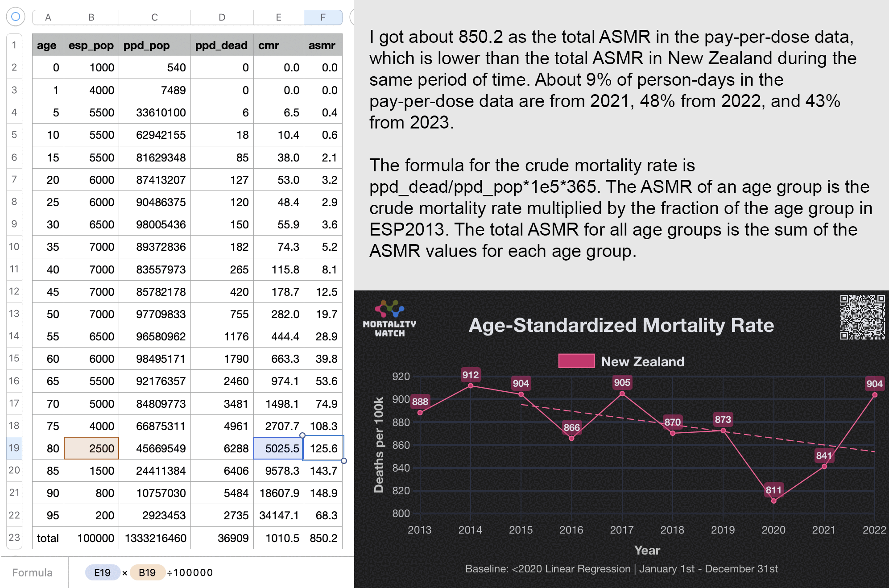889x588 pixels.
Task: Click the New Zealand pink color swatch
Action: coord(576,361)
